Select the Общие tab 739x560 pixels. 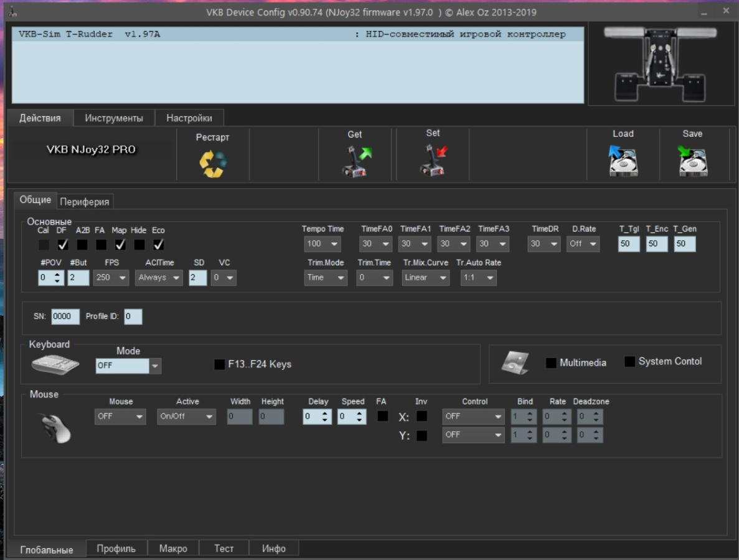[35, 200]
